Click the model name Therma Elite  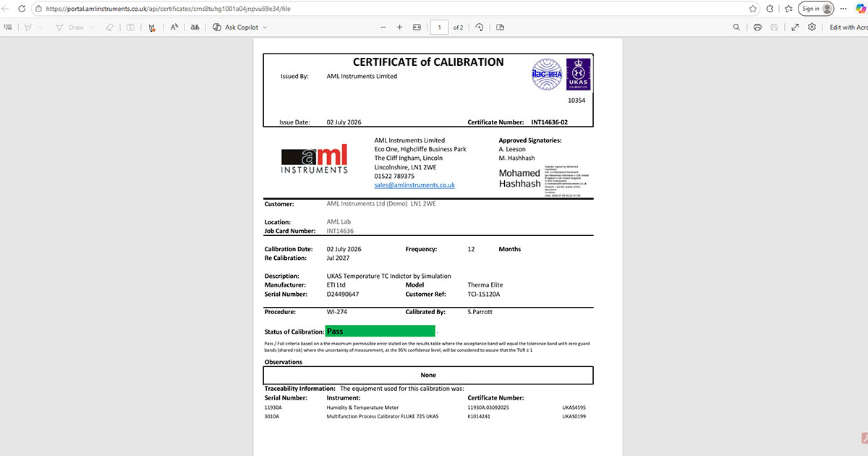click(485, 285)
